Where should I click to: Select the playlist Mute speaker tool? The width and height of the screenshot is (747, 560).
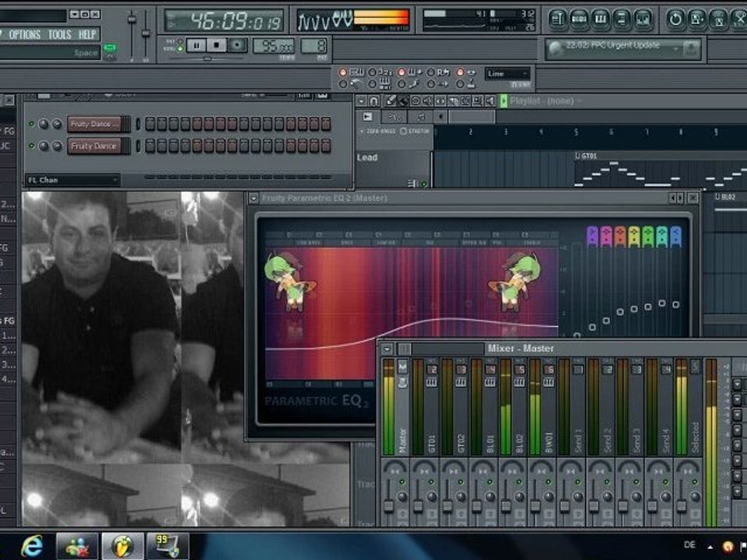(x=428, y=101)
